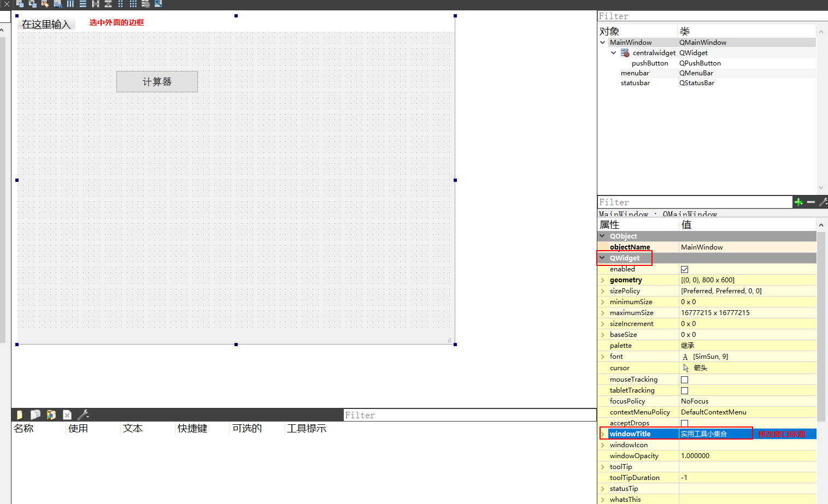
Task: Lay out vertically in splitter icon
Action: pos(108,3)
